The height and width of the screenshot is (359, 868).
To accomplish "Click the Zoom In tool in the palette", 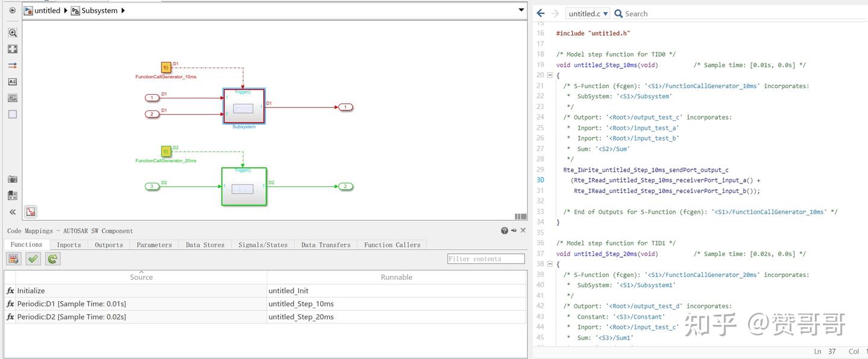I will coord(12,33).
